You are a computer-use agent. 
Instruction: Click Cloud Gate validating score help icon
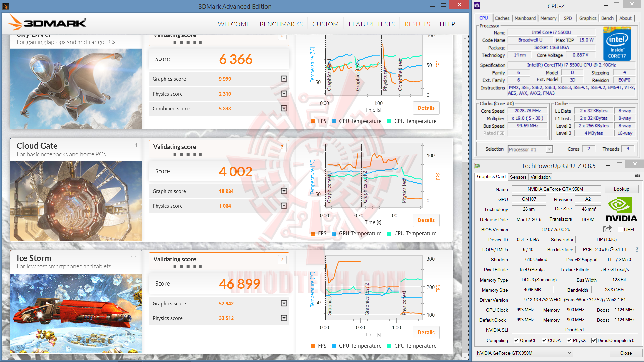(282, 147)
